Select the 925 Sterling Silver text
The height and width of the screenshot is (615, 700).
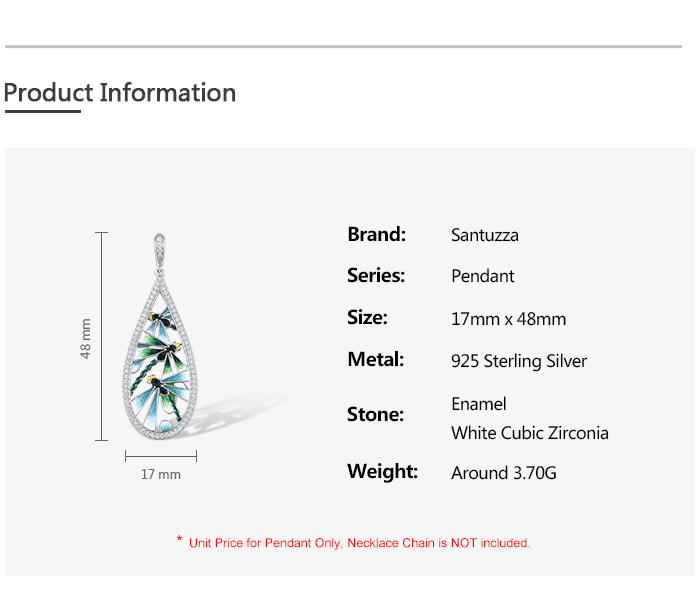[x=519, y=361]
